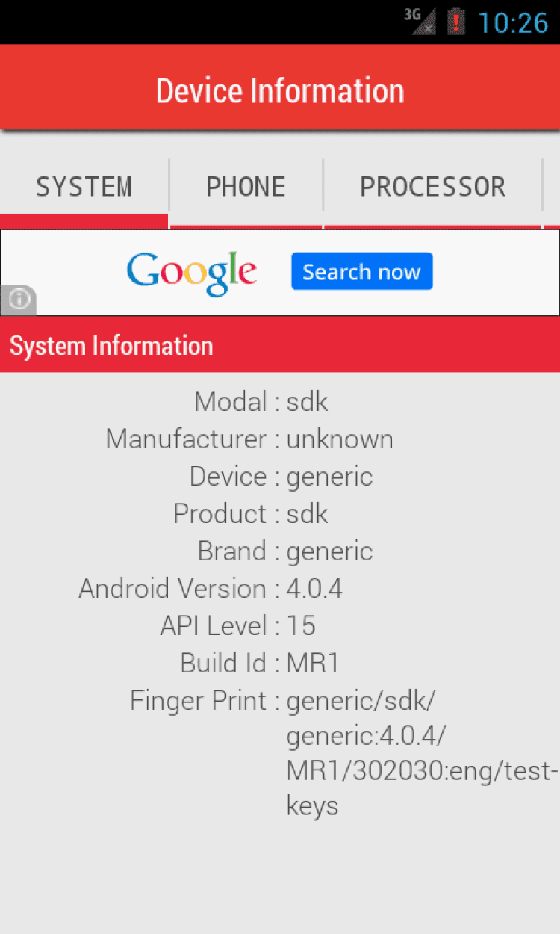Select the PROCESSOR tab
The image size is (560, 934).
point(432,187)
